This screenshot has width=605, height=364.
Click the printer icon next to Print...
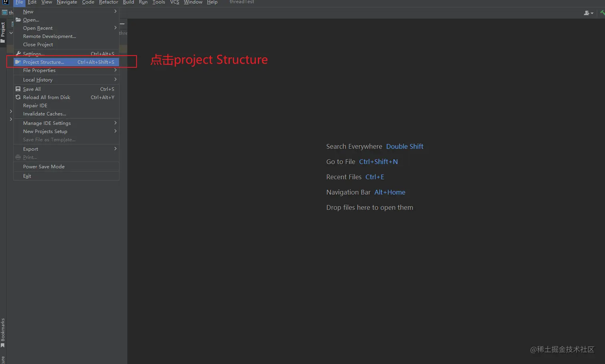[18, 157]
